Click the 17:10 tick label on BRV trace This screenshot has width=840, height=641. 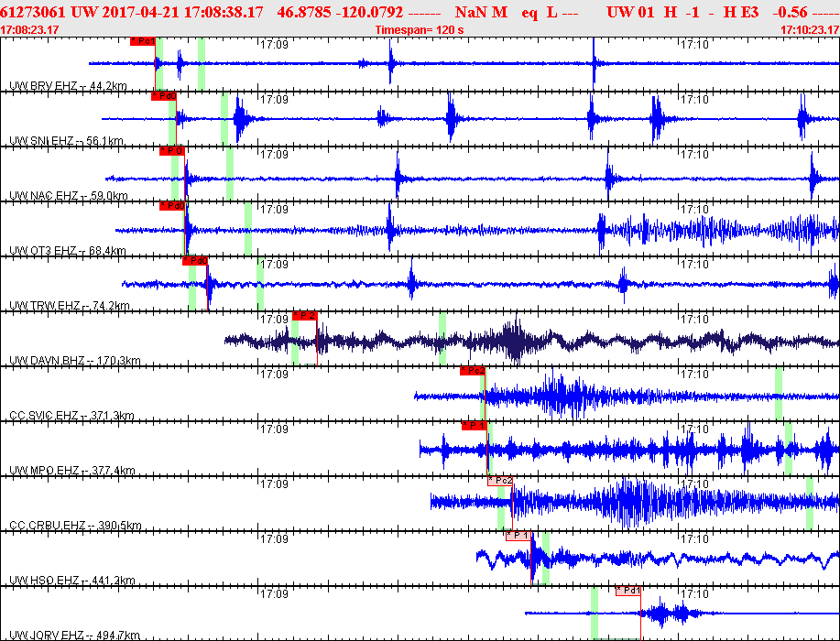pos(695,44)
